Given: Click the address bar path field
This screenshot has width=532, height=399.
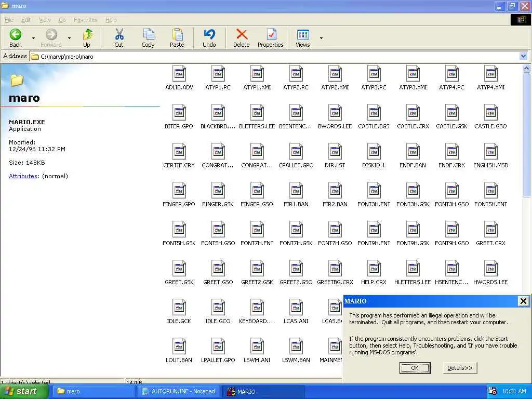Looking at the screenshot, I should pos(274,56).
